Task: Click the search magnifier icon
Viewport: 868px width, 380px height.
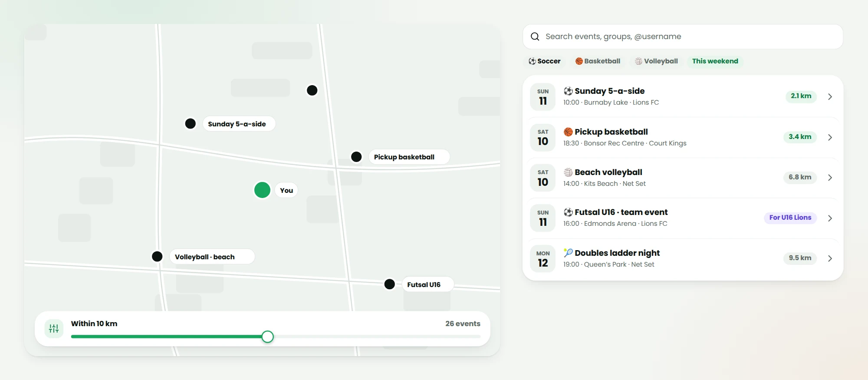Action: coord(535,36)
